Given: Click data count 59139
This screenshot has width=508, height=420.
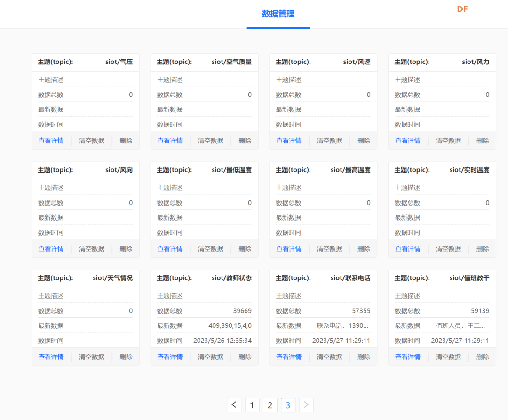Looking at the screenshot, I should click(x=480, y=311).
